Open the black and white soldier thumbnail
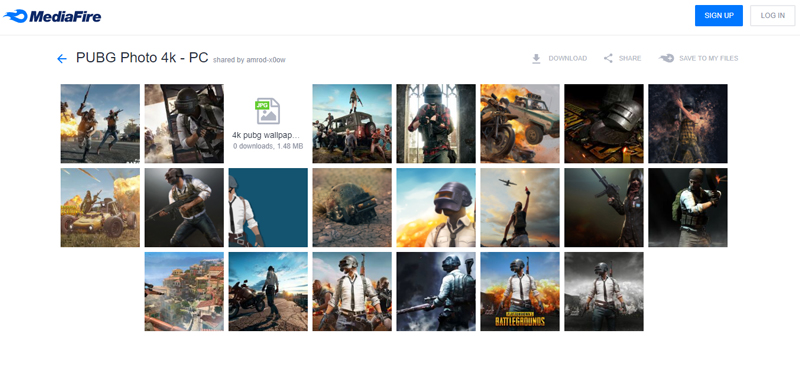The image size is (800, 371). pyautogui.click(x=604, y=291)
